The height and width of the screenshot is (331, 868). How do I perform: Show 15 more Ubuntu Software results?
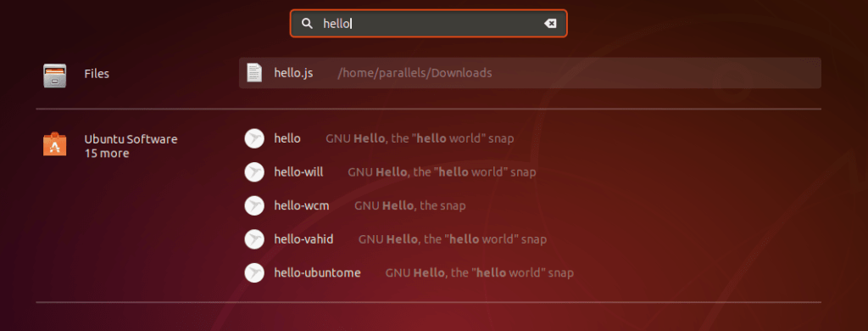click(107, 154)
